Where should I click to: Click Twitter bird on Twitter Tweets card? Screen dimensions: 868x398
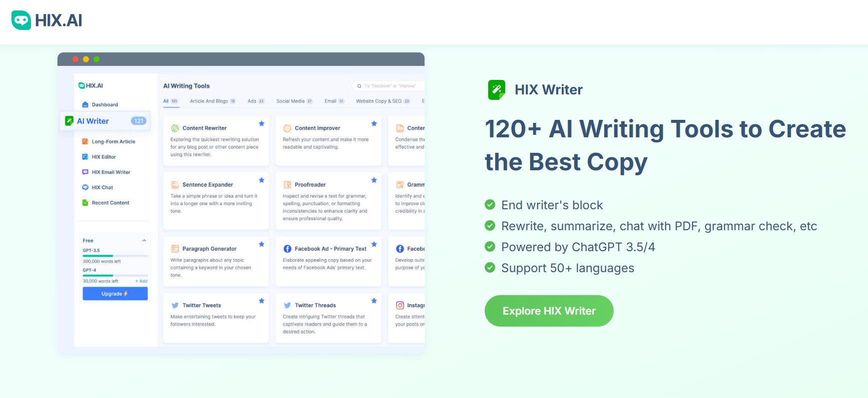point(175,305)
